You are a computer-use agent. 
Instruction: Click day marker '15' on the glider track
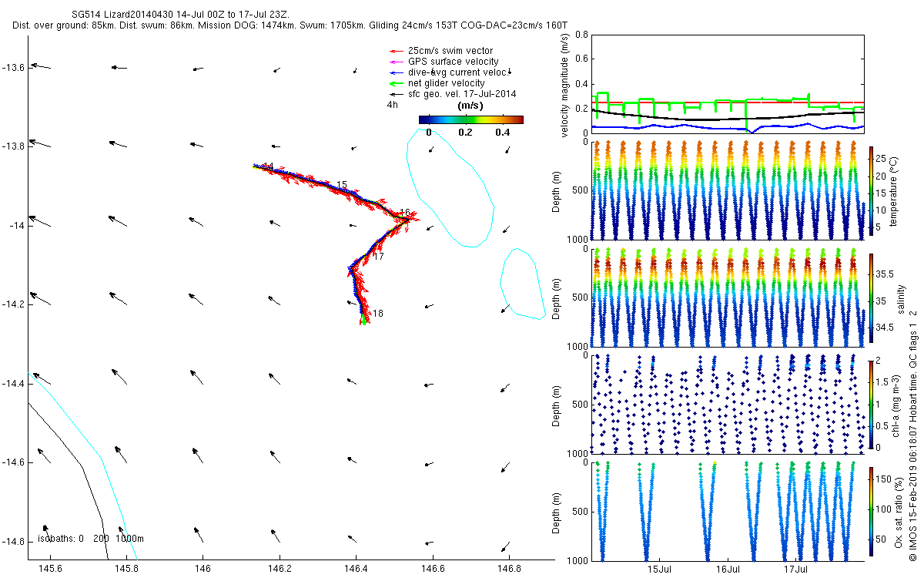pyautogui.click(x=342, y=185)
